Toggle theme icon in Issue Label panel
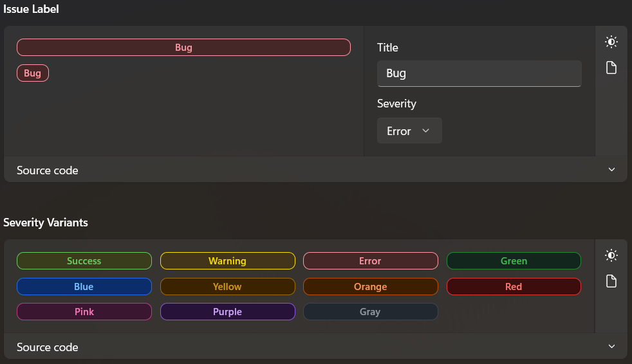 [x=611, y=42]
